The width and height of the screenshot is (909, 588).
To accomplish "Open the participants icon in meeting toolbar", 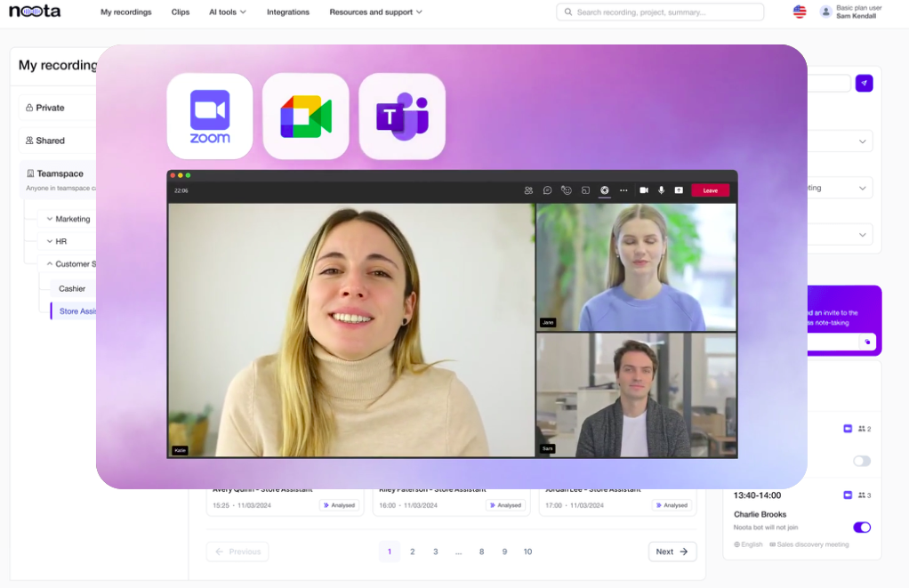I will click(x=528, y=190).
